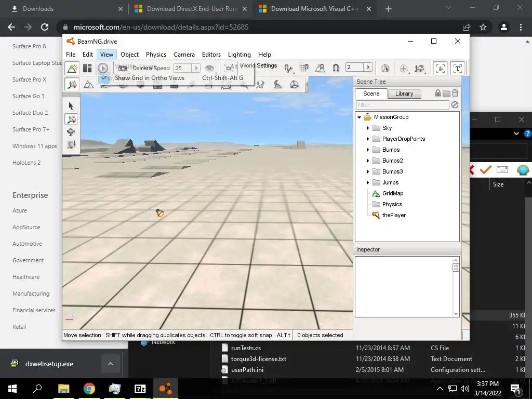Click the Play game button
This screenshot has width=532, height=399.
[x=103, y=68]
